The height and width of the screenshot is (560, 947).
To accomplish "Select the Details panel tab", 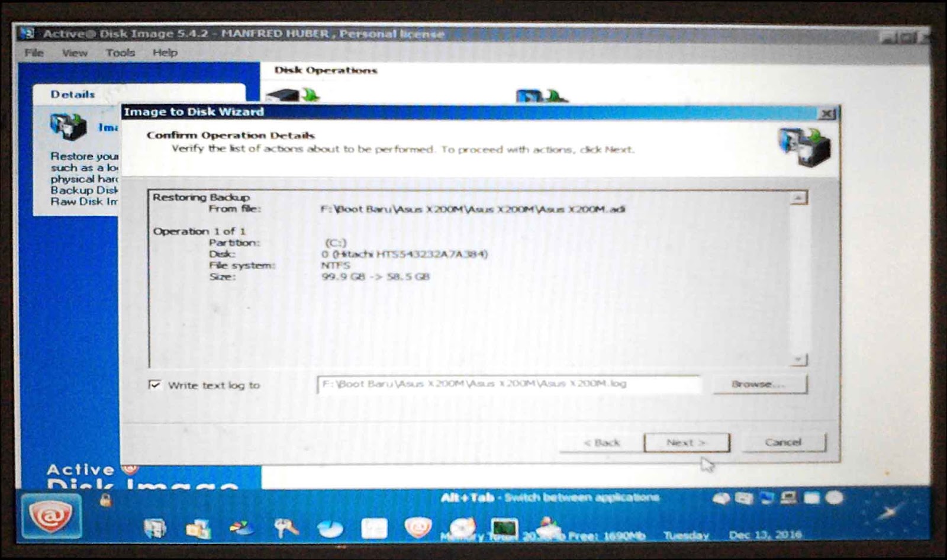I will pos(72,94).
